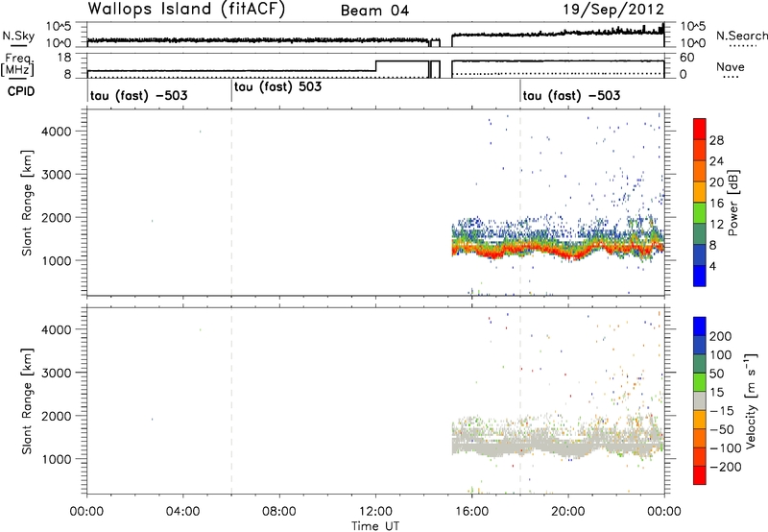Click the '-200' label on the velocity colorbar
Screen dimensions: 768x532
[x=726, y=467]
